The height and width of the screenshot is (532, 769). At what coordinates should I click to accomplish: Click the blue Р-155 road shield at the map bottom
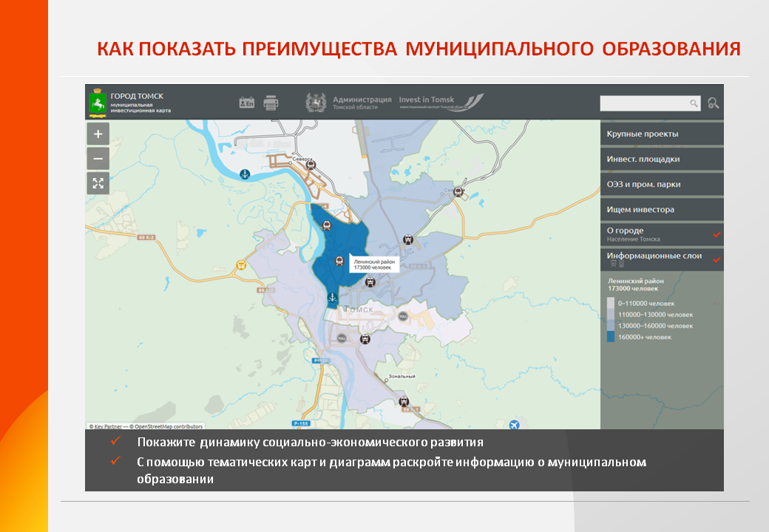click(301, 423)
